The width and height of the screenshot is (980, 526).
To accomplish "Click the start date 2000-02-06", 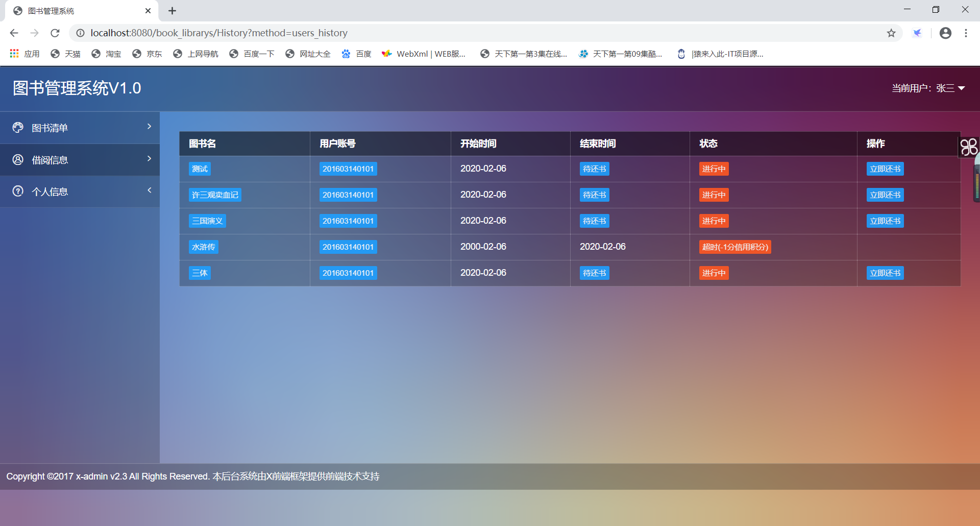I will [x=483, y=247].
